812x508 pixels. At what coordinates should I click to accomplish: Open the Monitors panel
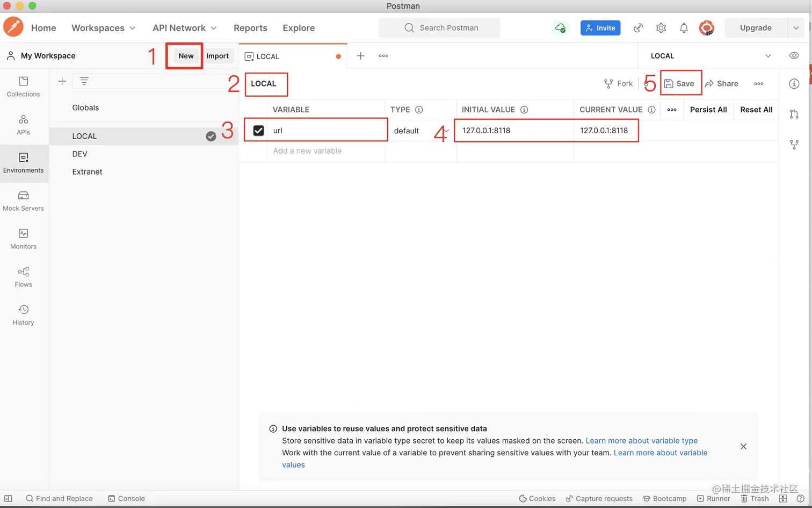tap(24, 239)
